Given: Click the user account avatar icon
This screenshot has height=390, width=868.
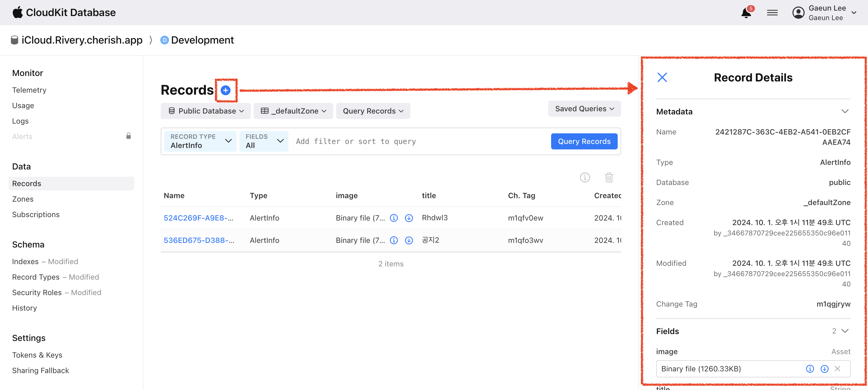Looking at the screenshot, I should tap(798, 13).
